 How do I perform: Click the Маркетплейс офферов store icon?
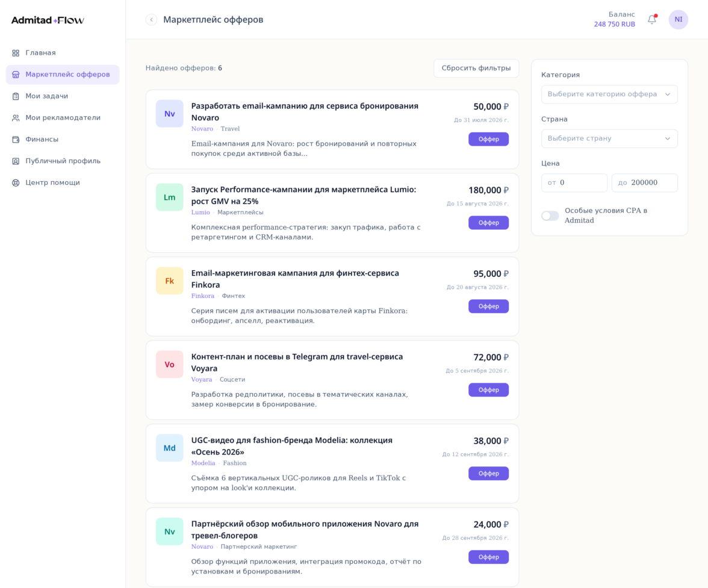pos(16,75)
